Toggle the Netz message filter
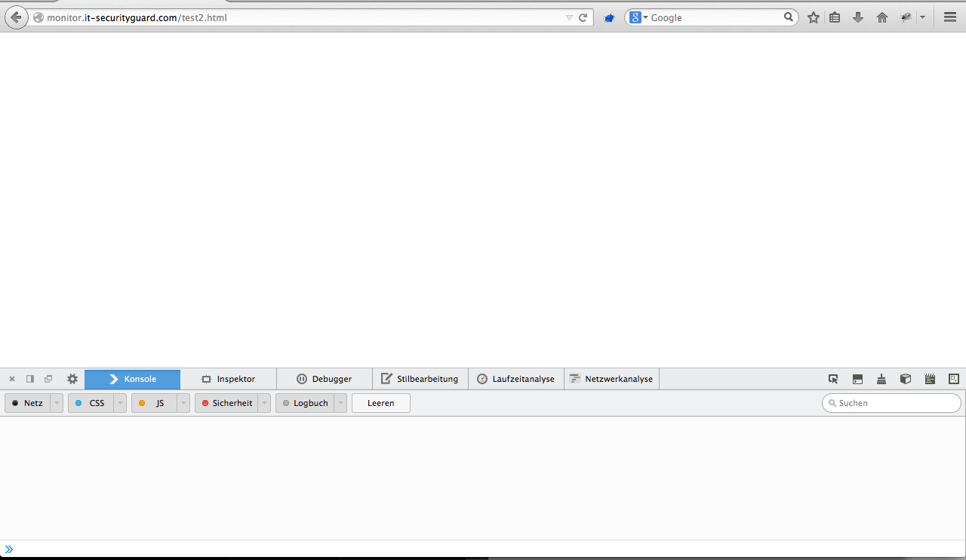The width and height of the screenshot is (966, 560). [x=28, y=403]
